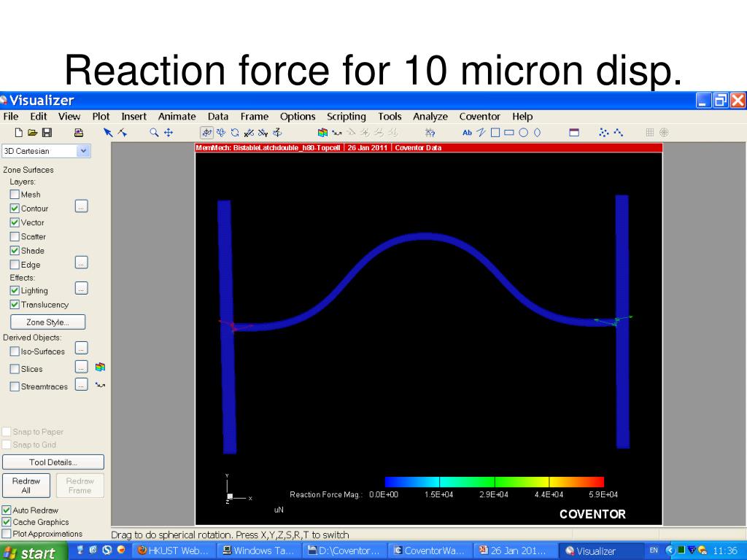Enable the Iso-Surfaces checkbox
747x560 pixels.
pos(15,351)
